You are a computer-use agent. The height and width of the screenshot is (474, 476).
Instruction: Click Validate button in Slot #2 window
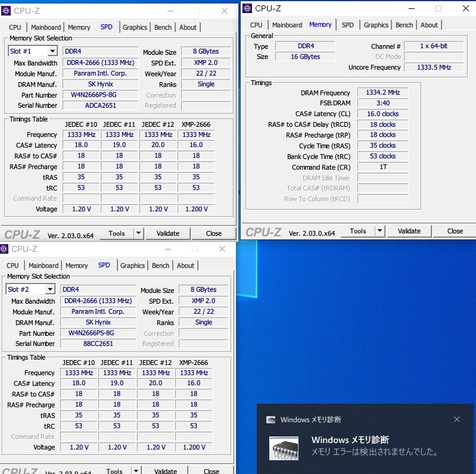point(166,470)
